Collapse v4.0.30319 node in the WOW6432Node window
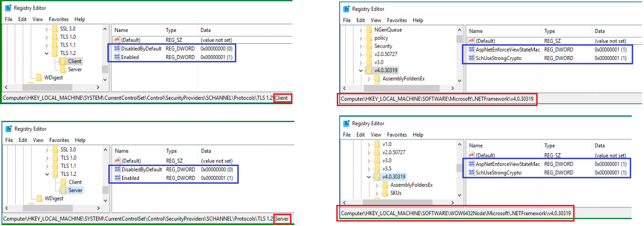 (x=369, y=177)
